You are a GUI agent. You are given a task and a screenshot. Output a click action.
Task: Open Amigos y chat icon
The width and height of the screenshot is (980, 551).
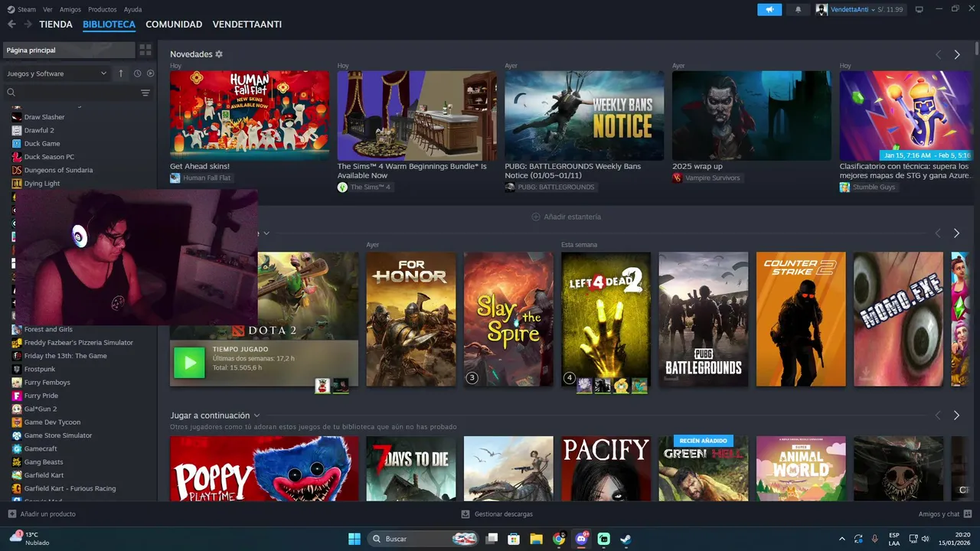(x=968, y=514)
